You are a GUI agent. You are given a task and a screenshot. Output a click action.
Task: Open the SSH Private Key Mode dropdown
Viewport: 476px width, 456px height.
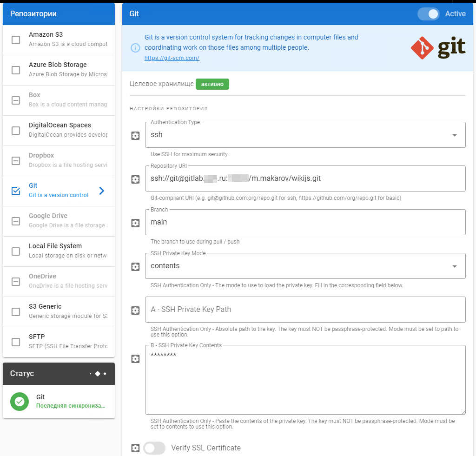click(305, 266)
